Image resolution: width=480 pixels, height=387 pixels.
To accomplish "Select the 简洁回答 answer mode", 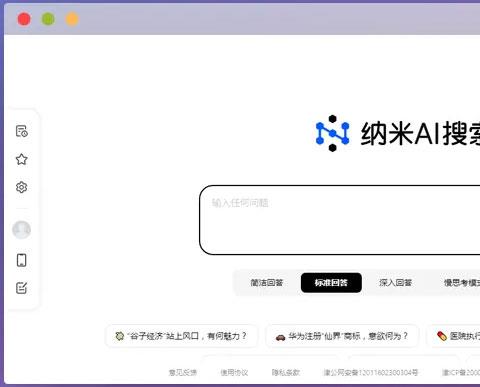I will (267, 283).
